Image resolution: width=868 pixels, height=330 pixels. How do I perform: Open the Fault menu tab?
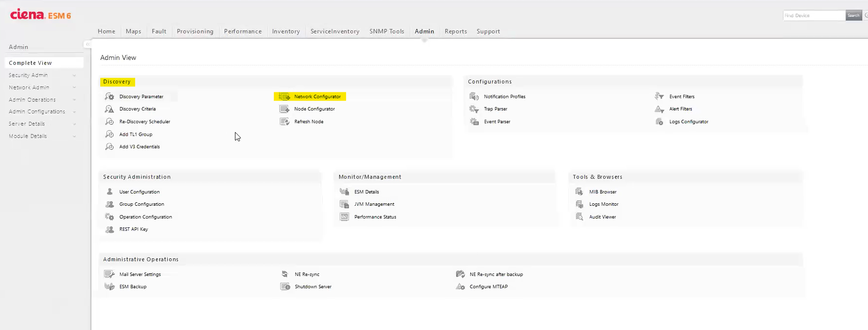pos(159,31)
